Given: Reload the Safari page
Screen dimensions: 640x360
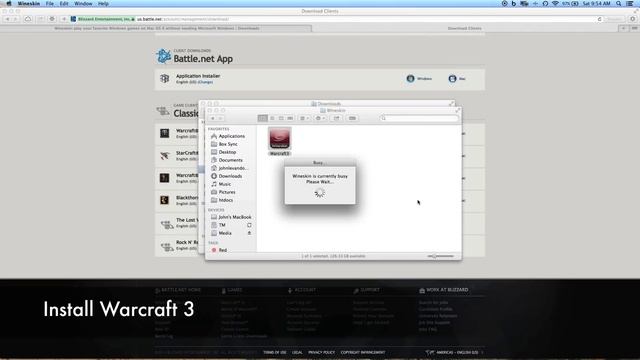Looking at the screenshot, I should pos(599,19).
